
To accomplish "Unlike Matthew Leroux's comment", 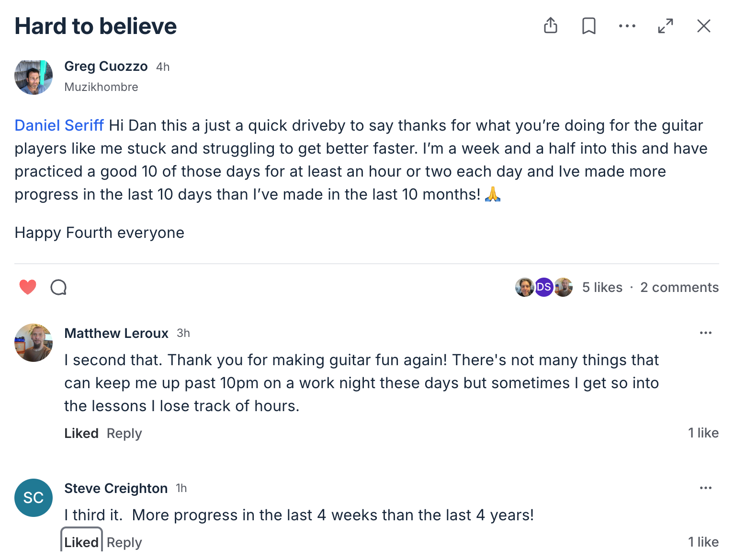I will (81, 433).
